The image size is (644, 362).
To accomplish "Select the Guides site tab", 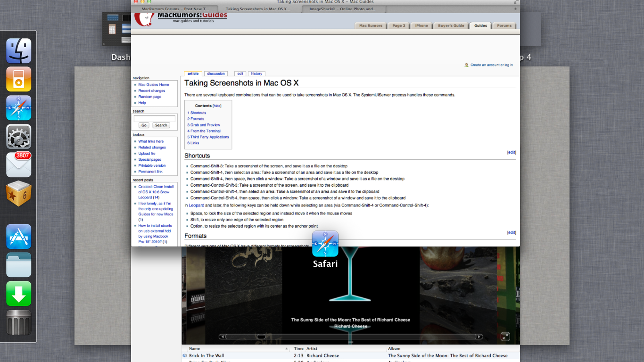I will [480, 25].
